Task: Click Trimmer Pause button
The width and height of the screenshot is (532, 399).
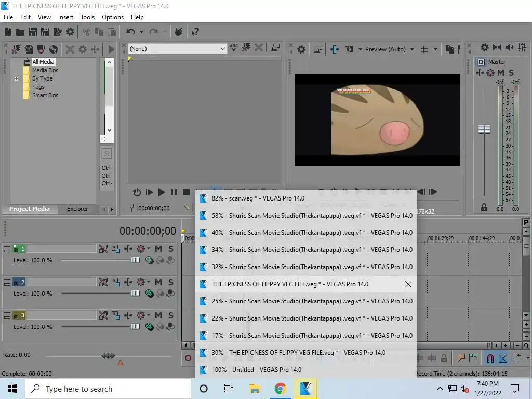Action: click(x=174, y=192)
